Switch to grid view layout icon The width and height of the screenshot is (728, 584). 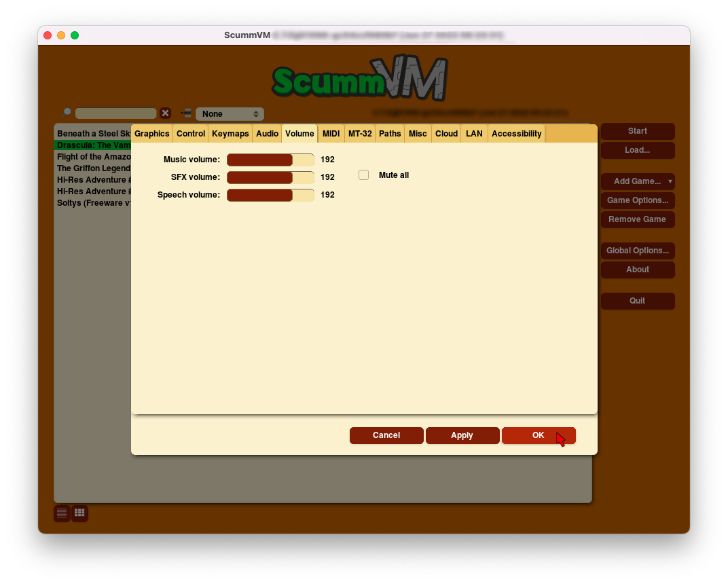pyautogui.click(x=79, y=513)
